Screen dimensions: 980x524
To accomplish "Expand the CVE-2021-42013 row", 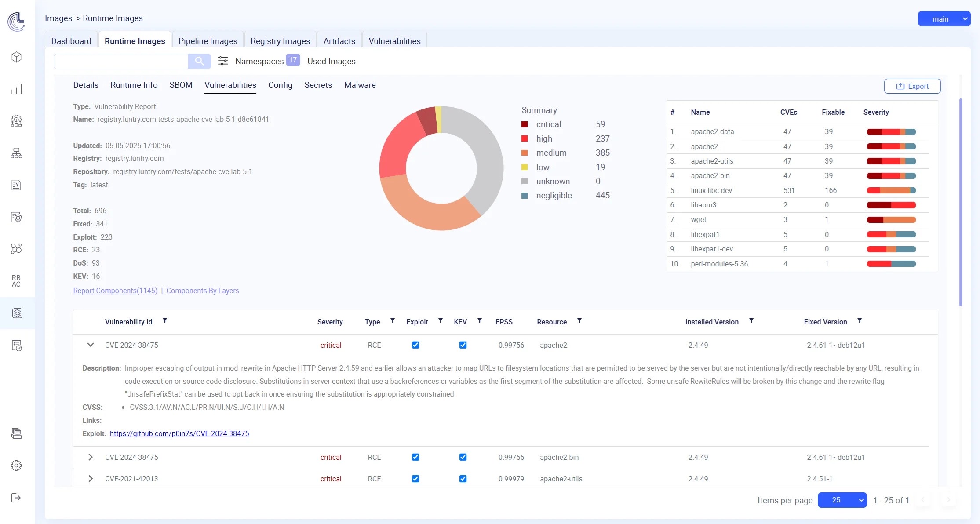I will [x=91, y=479].
